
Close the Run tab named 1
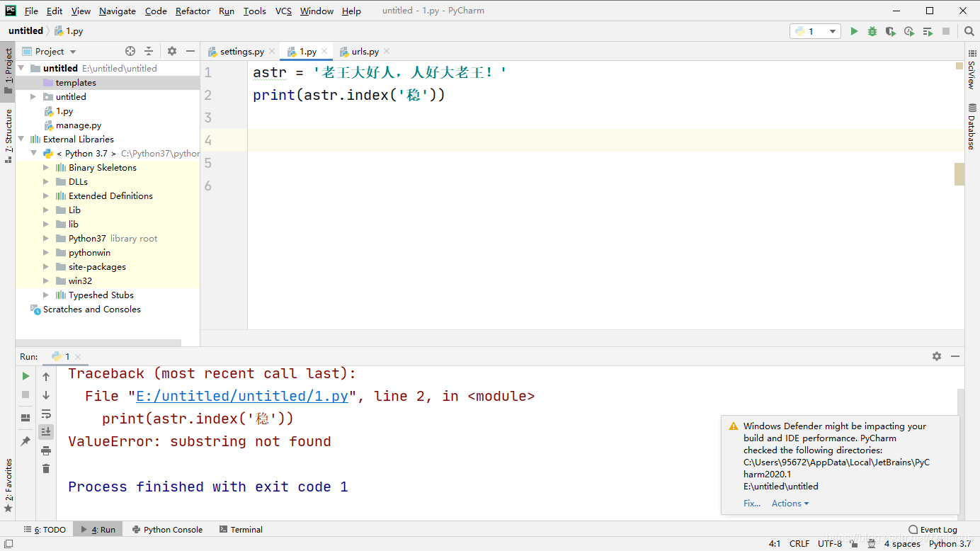(x=78, y=357)
